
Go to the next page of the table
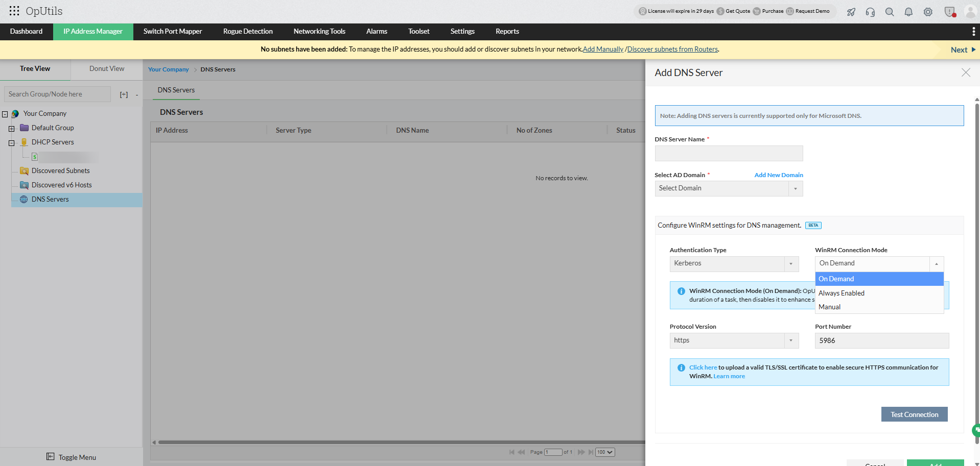coord(581,452)
